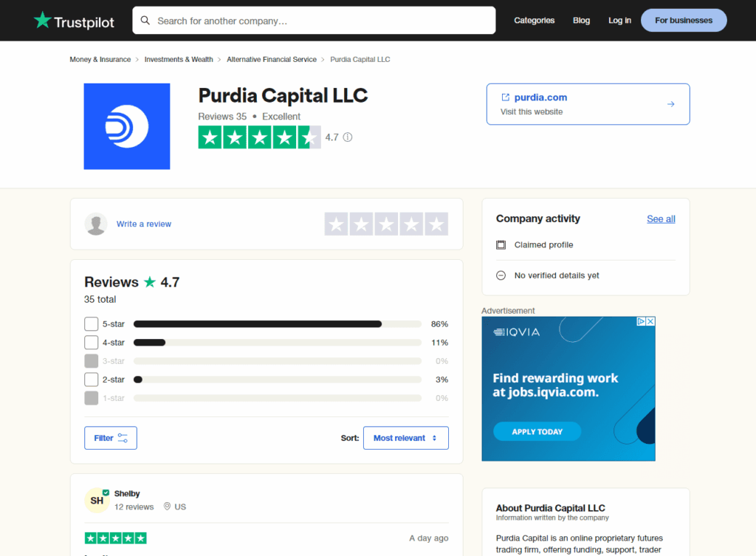Click the 4.7 green star rating under company name
This screenshot has height=556, width=756.
pyautogui.click(x=259, y=137)
